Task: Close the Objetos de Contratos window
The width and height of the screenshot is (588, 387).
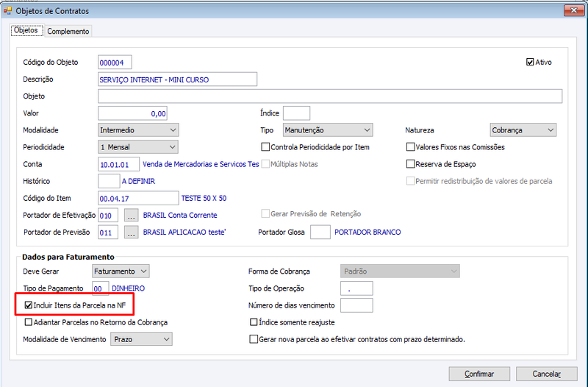Action: pyautogui.click(x=573, y=10)
